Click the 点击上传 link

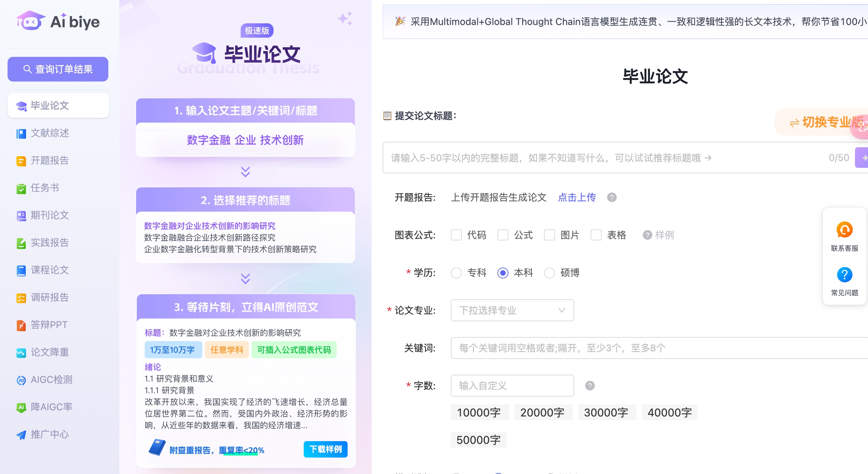(577, 197)
